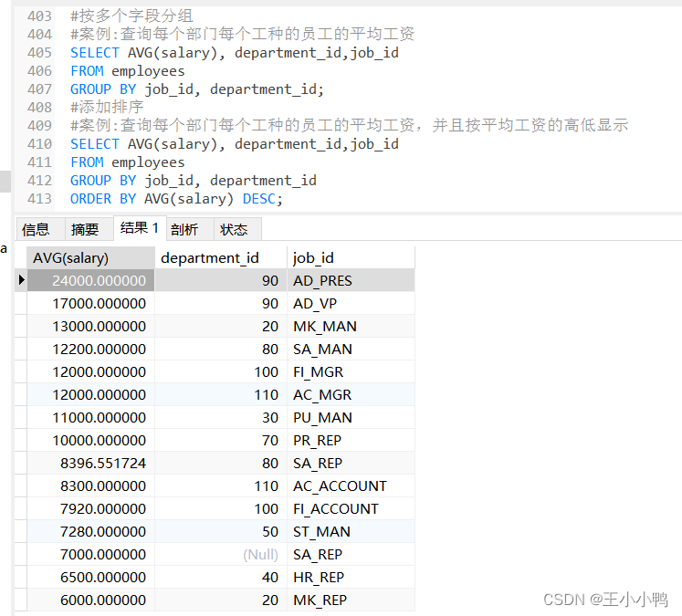This screenshot has height=616, width=682.
Task: Click line number 405 in the gutter
Action: click(39, 53)
